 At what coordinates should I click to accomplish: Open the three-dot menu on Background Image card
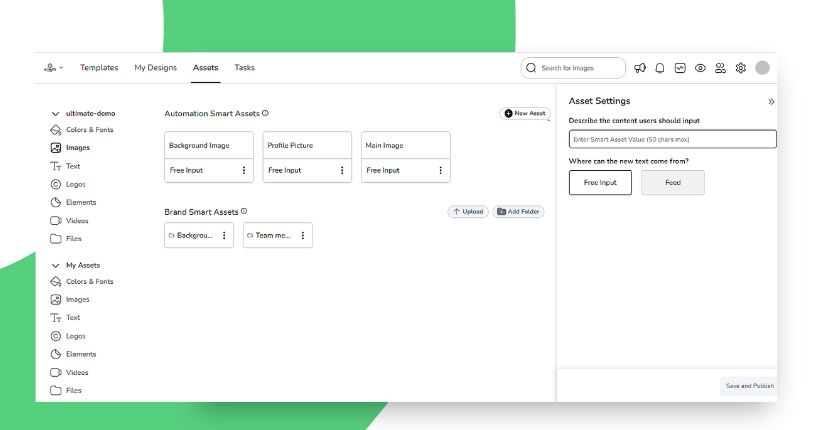pyautogui.click(x=243, y=170)
